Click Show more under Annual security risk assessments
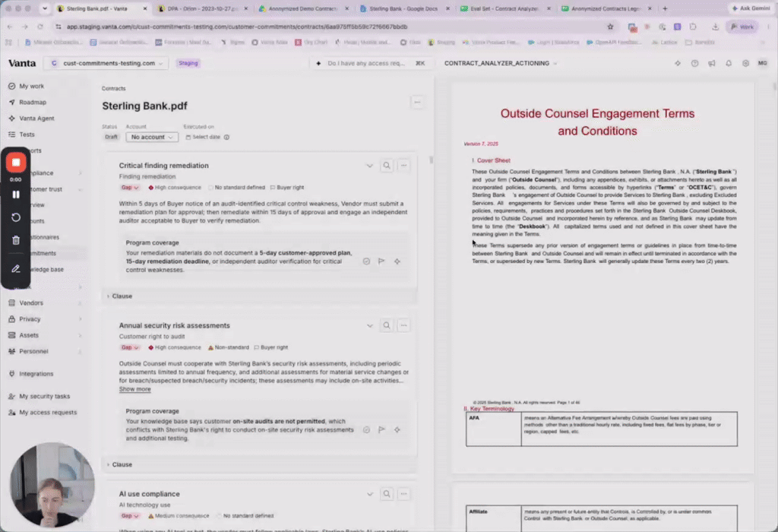Image resolution: width=778 pixels, height=532 pixels. tap(135, 389)
